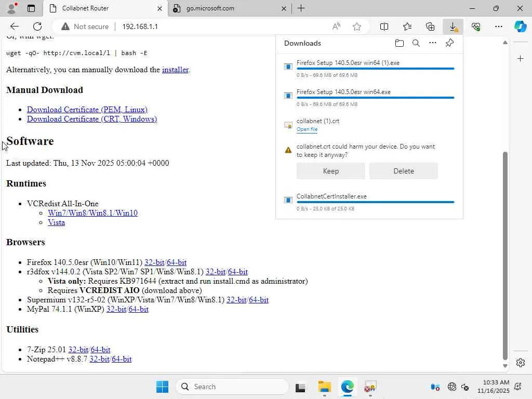This screenshot has width=532, height=399.
Task: Click the taskbar Search box
Action: [232, 387]
